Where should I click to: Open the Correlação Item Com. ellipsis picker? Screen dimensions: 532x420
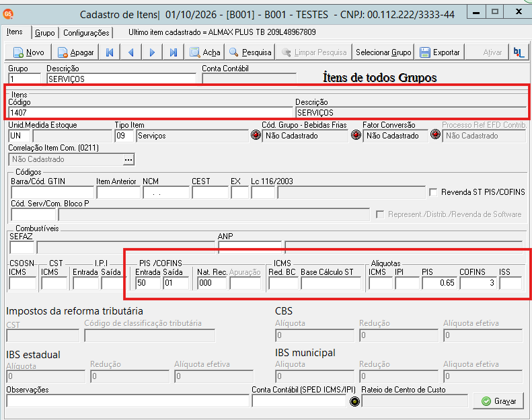[x=128, y=159]
